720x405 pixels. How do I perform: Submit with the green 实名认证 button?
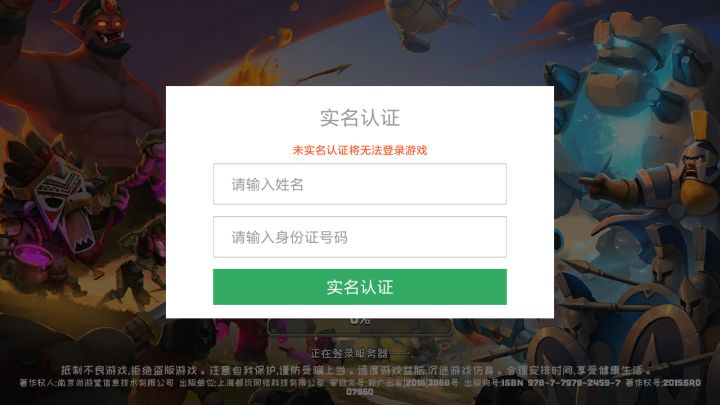(x=360, y=287)
